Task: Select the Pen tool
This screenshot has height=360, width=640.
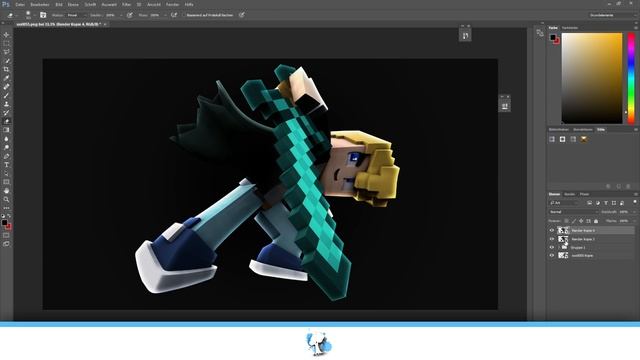Action: [6, 156]
